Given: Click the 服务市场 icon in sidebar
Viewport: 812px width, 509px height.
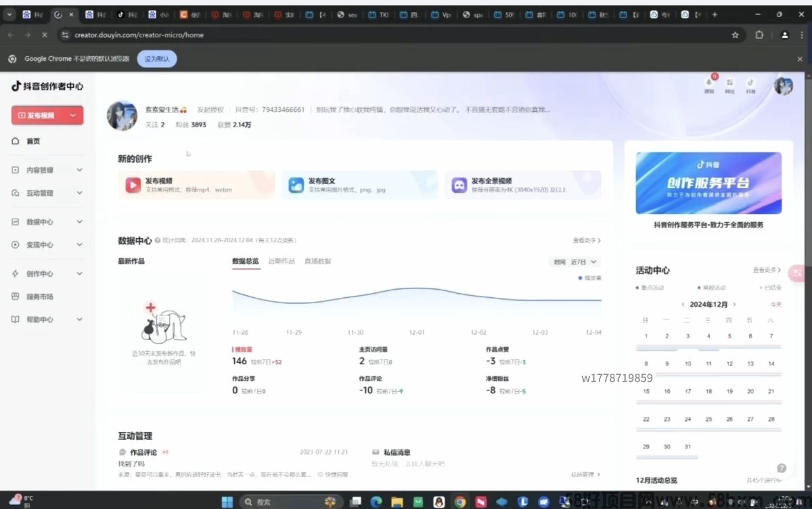Looking at the screenshot, I should (x=16, y=296).
